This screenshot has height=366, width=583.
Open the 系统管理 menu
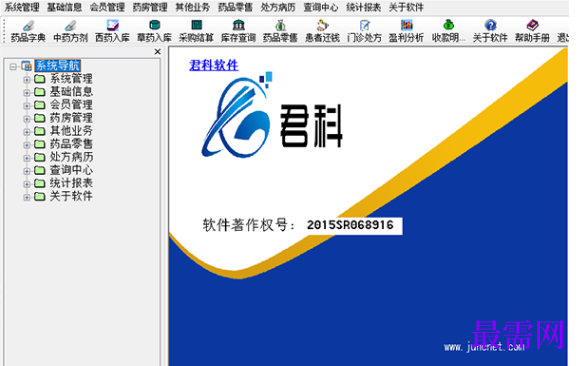click(22, 7)
